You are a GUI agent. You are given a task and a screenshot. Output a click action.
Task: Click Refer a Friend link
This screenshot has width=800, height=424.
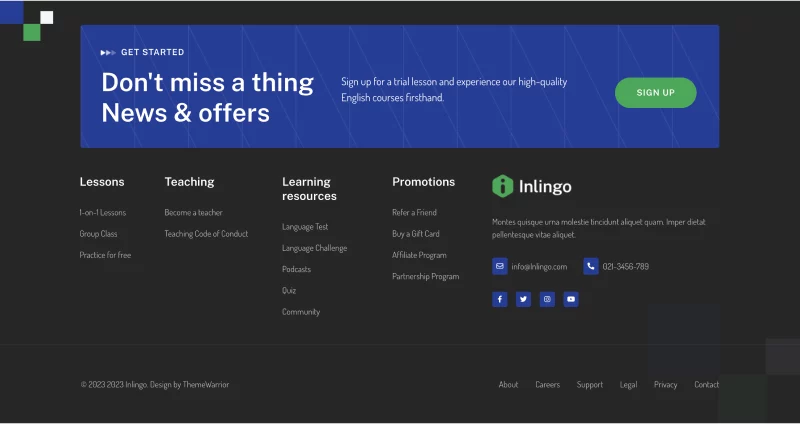point(414,213)
